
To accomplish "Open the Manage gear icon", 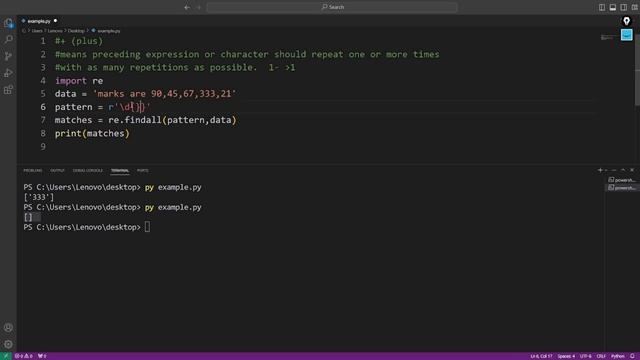I will (8, 344).
